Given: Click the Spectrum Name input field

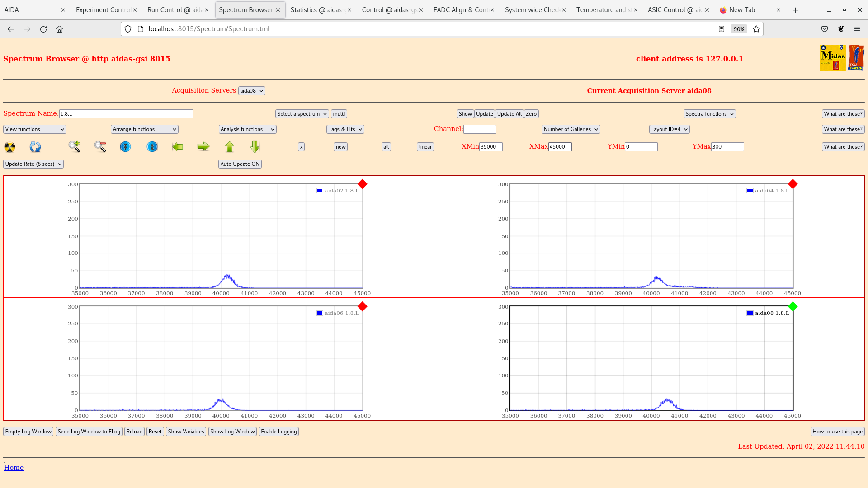Looking at the screenshot, I should 126,114.
